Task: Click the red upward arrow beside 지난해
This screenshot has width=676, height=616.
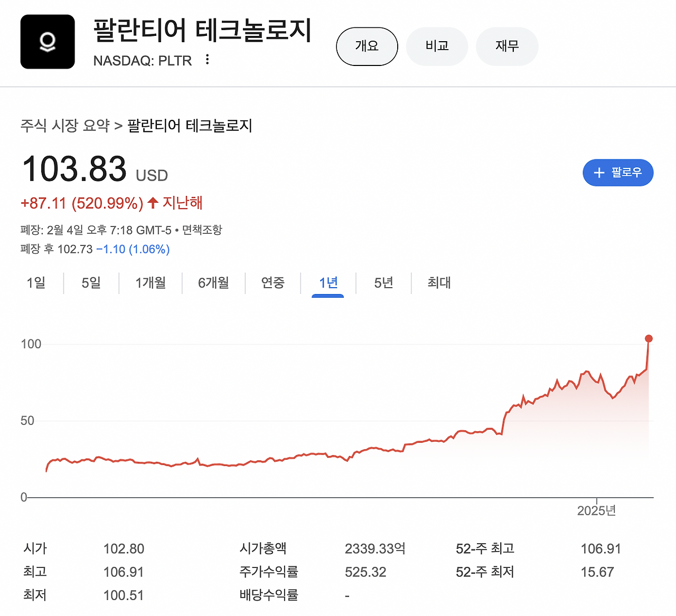Action: tap(152, 203)
